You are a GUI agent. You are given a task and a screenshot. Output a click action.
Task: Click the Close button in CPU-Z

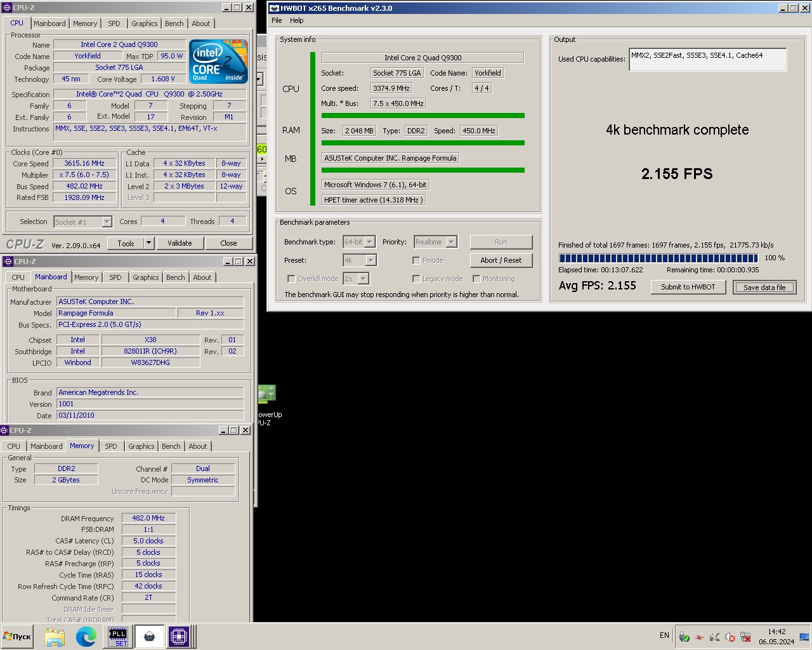228,243
